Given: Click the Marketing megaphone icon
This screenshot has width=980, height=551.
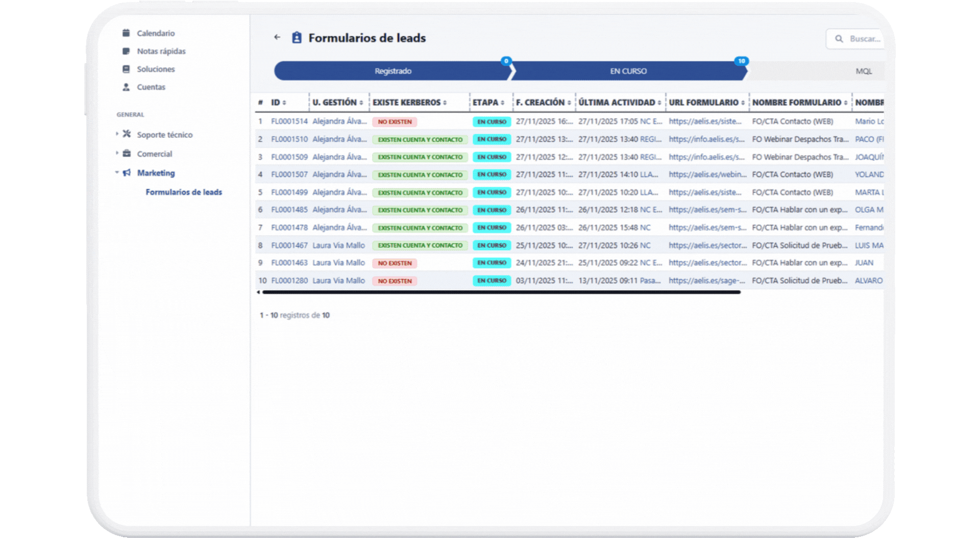Looking at the screenshot, I should click(126, 173).
